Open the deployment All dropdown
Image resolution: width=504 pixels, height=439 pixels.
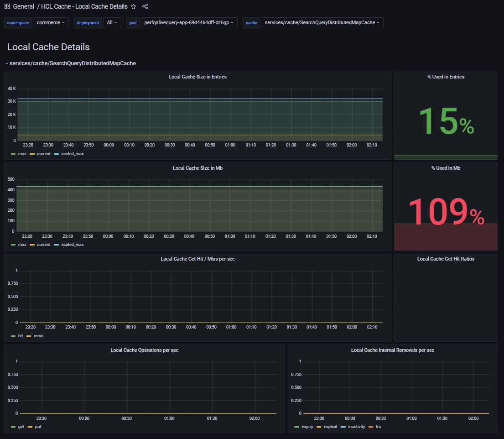(112, 22)
